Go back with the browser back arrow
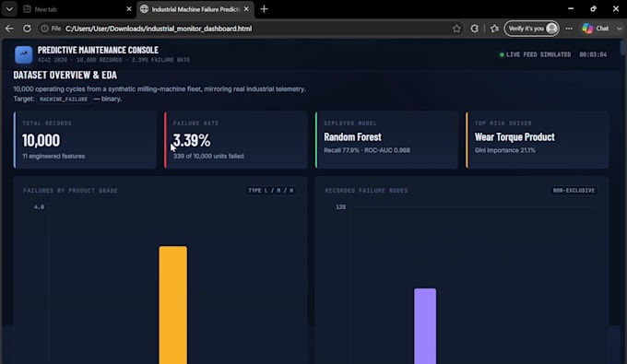This screenshot has width=627, height=364. 9,29
